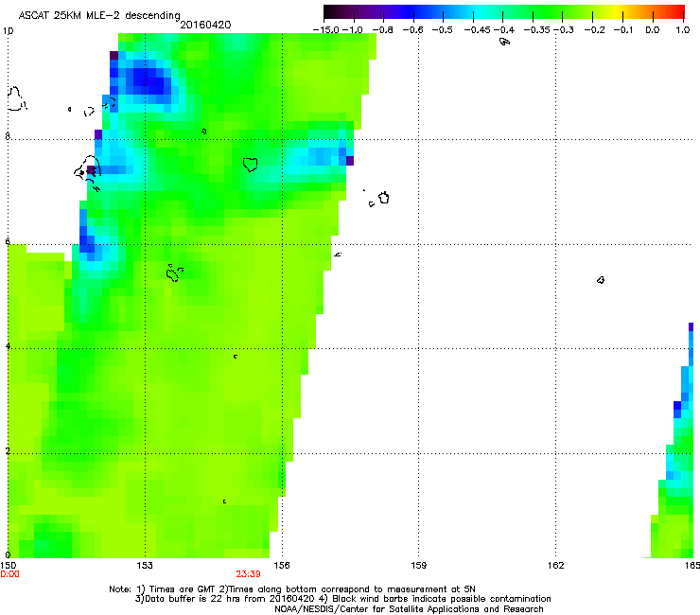
Task: Click the island outline below the colorbar near 161E
Action: pyautogui.click(x=504, y=42)
